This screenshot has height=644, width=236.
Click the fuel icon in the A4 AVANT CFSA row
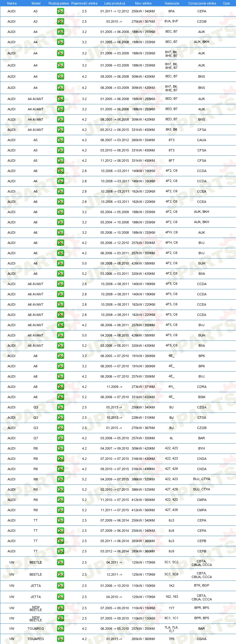(x=60, y=130)
